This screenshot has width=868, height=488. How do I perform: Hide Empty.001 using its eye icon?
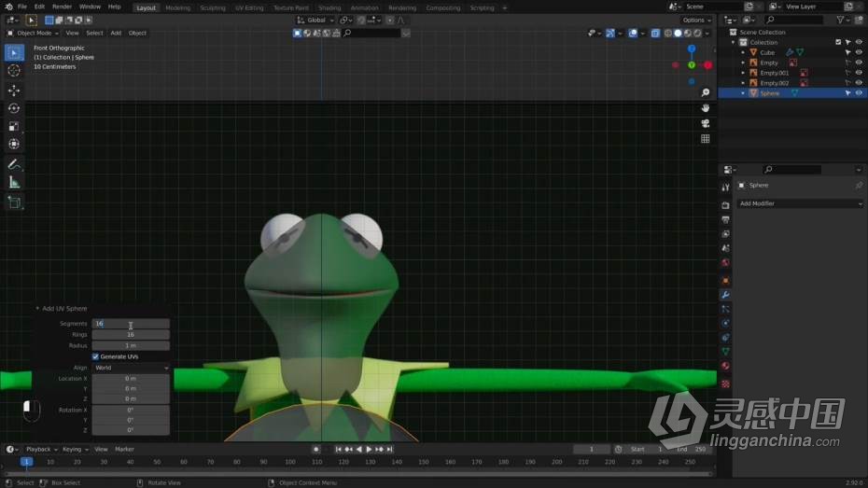click(x=859, y=73)
